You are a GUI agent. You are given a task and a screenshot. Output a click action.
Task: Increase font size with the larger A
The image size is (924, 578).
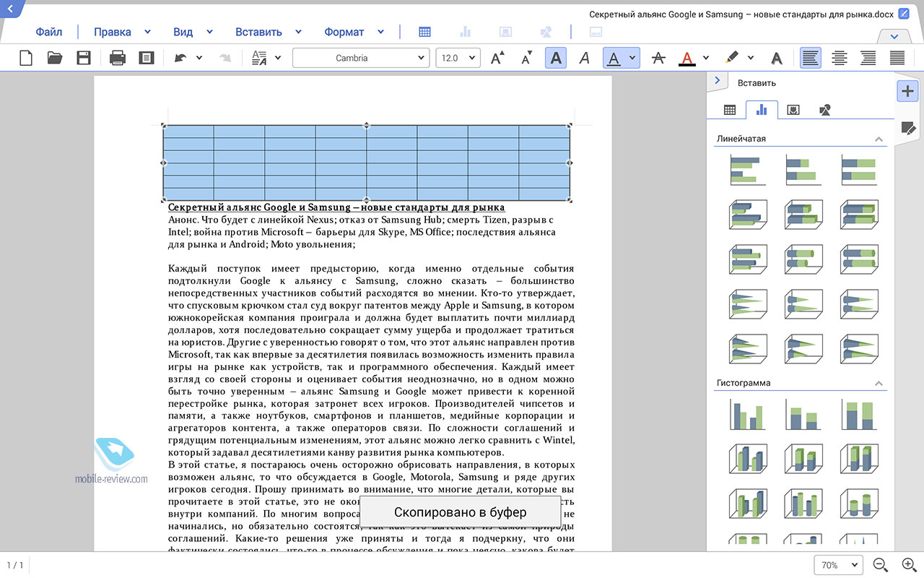coord(497,58)
